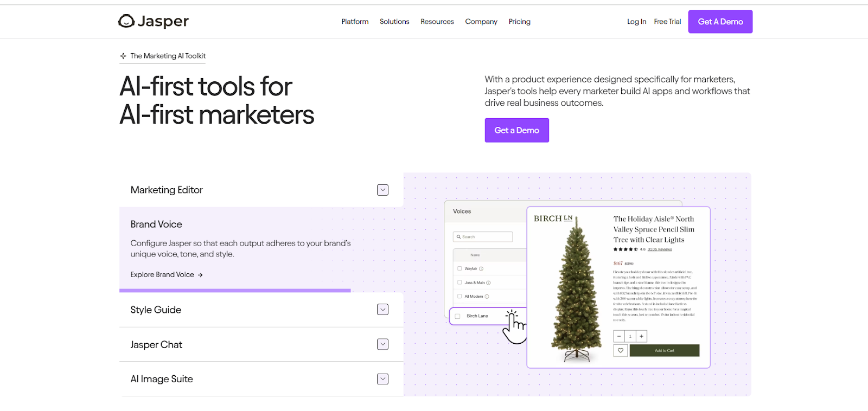Expand the Jasper Chat accordion arrow
The image size is (868, 411).
383,344
